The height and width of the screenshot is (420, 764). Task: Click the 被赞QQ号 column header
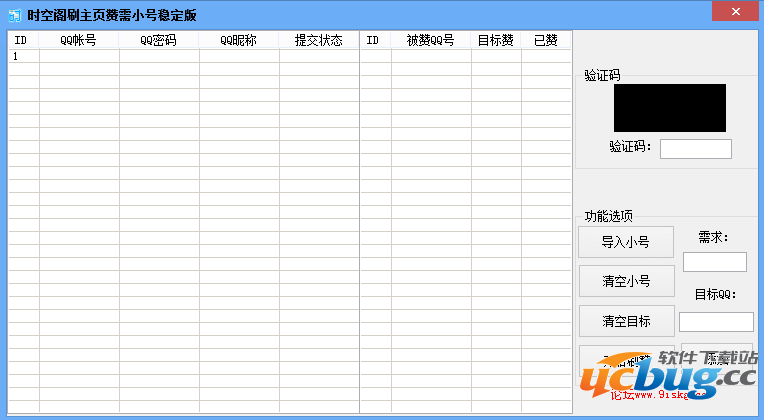pos(431,40)
